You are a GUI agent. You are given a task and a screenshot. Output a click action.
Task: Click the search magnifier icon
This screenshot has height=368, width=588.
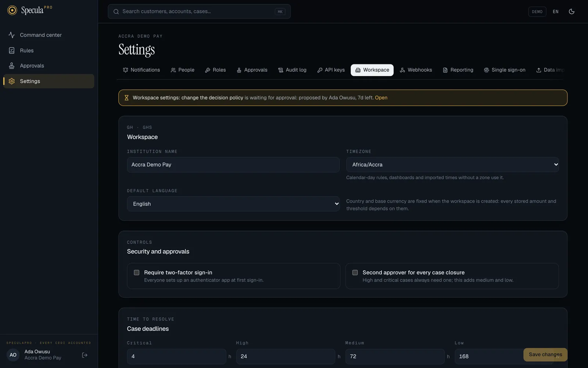pos(116,11)
